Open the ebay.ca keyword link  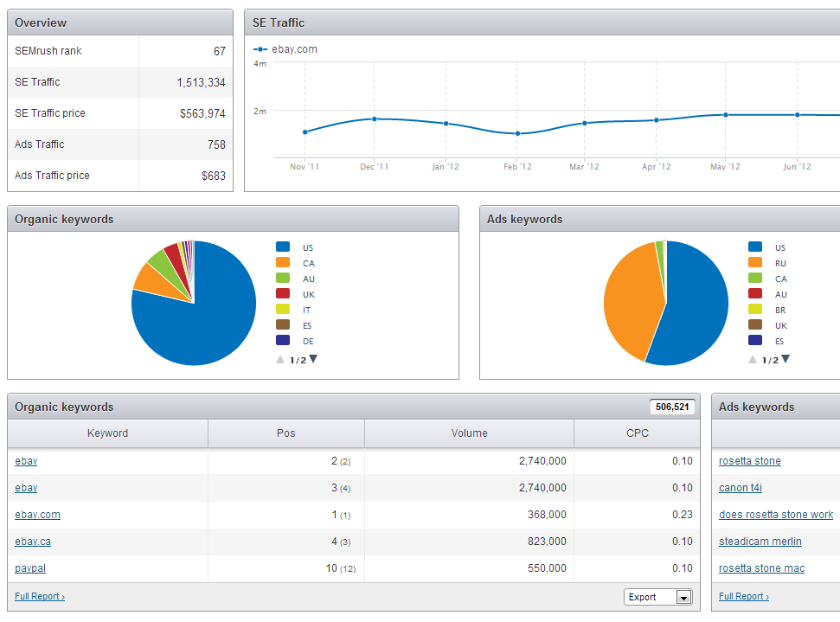point(33,541)
